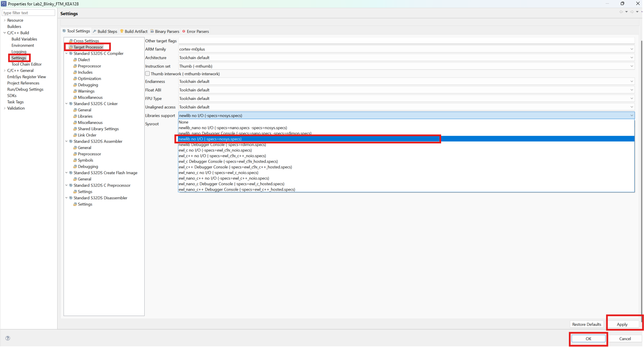644x347 pixels.
Task: Navigate forward using the forward arrow icon
Action: coord(632,12)
